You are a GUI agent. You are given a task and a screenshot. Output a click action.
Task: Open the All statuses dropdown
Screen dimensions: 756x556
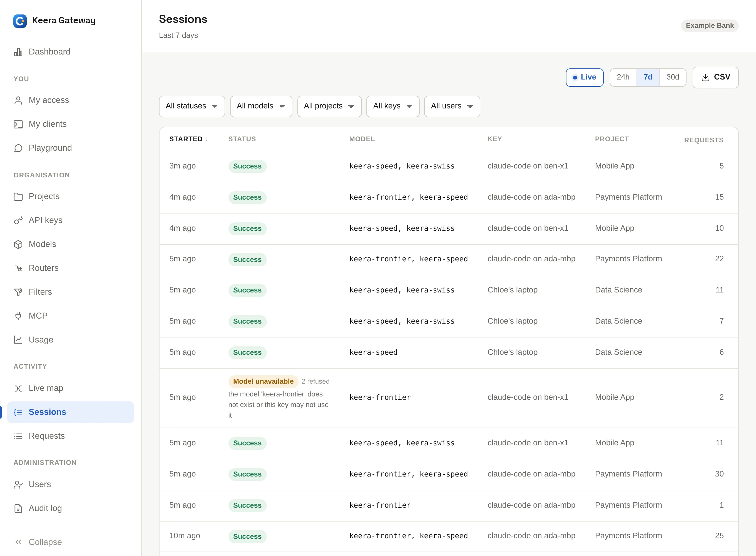pos(192,106)
